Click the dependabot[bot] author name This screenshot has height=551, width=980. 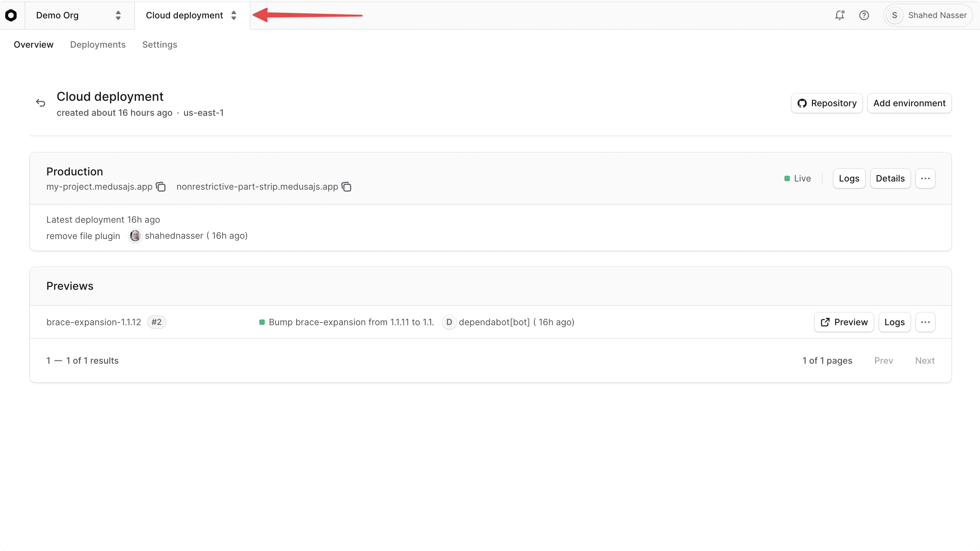click(494, 322)
